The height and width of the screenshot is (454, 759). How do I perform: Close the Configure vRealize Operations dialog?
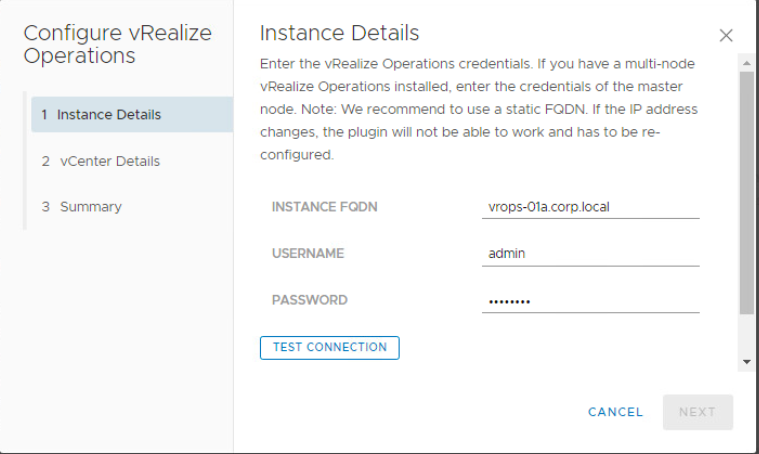[726, 36]
